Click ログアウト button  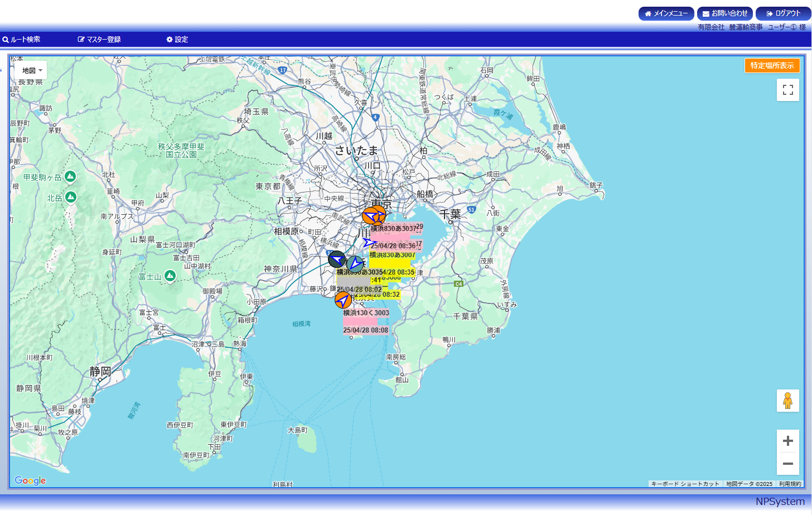pos(784,13)
